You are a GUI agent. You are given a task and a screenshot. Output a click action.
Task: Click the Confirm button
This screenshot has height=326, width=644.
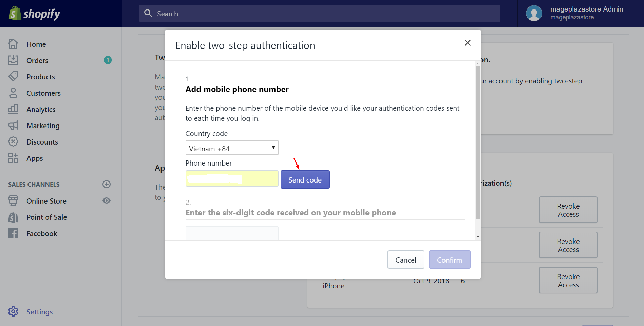450,260
